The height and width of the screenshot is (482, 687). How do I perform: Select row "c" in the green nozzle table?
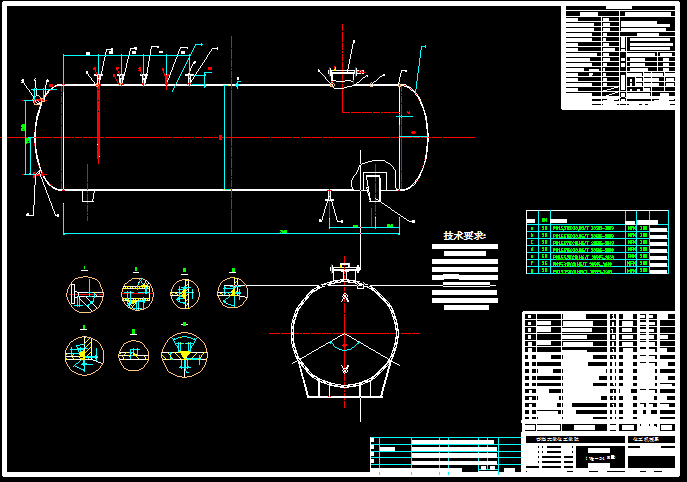pos(598,242)
